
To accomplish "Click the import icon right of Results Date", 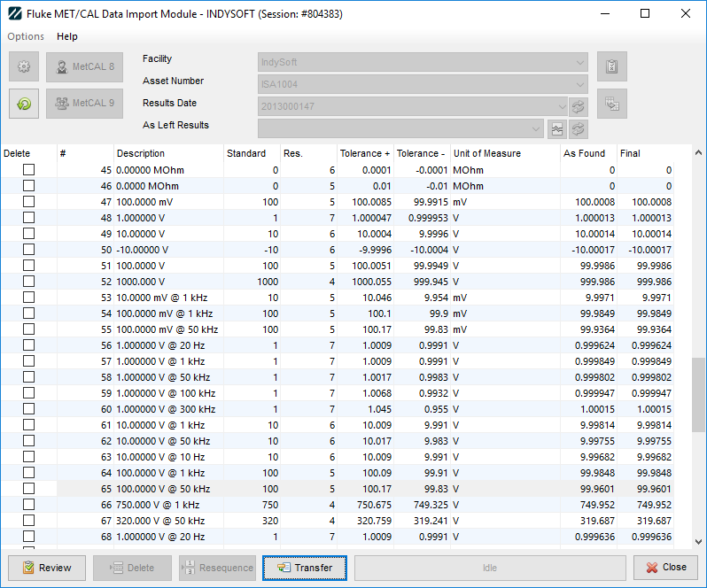I will click(x=611, y=103).
